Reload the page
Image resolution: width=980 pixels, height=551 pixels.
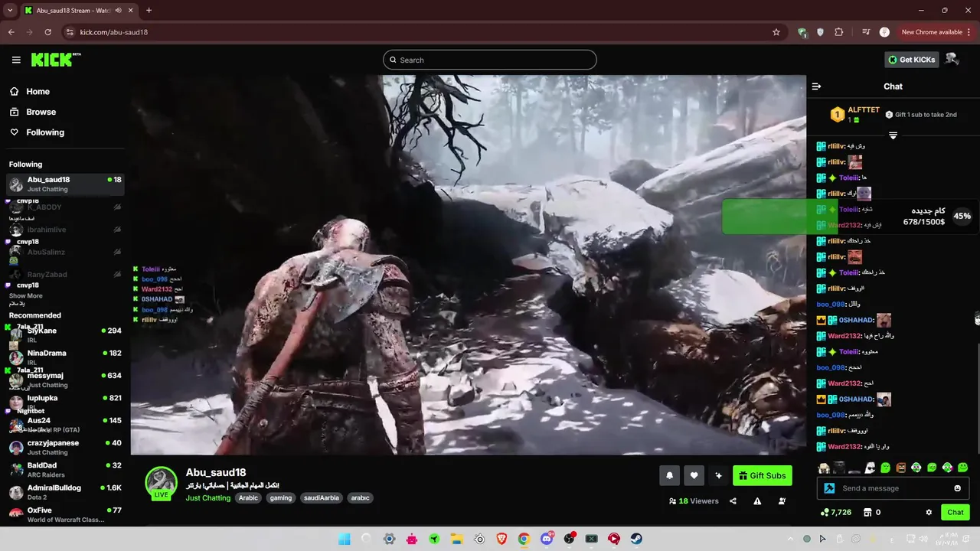[x=47, y=32]
